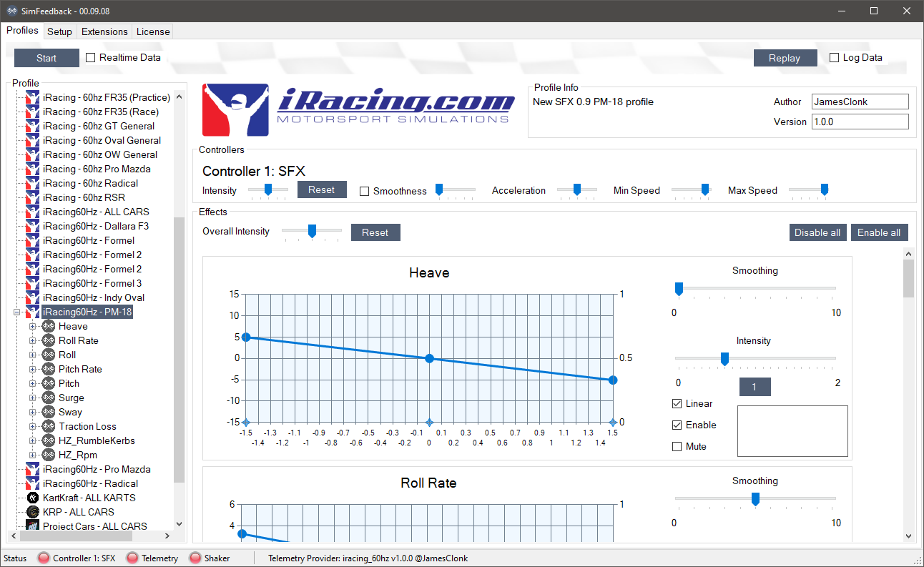This screenshot has height=567, width=924.
Task: Click the Heave intensity value box showing 1
Action: tap(755, 387)
